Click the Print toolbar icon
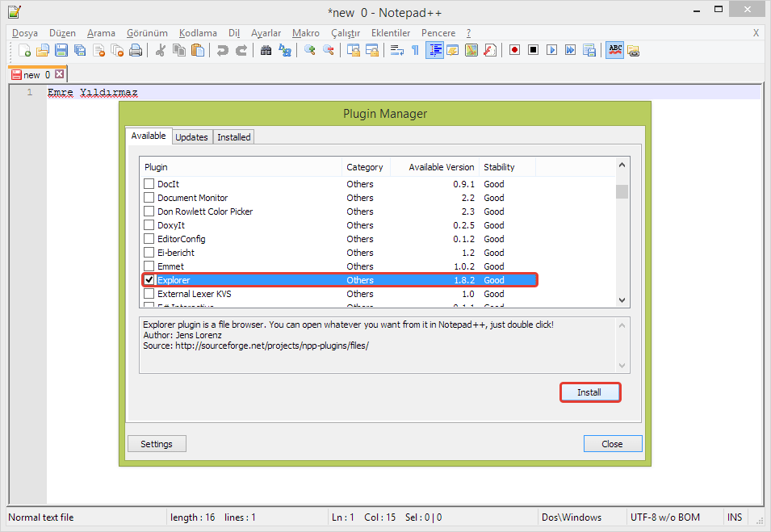 click(x=136, y=50)
